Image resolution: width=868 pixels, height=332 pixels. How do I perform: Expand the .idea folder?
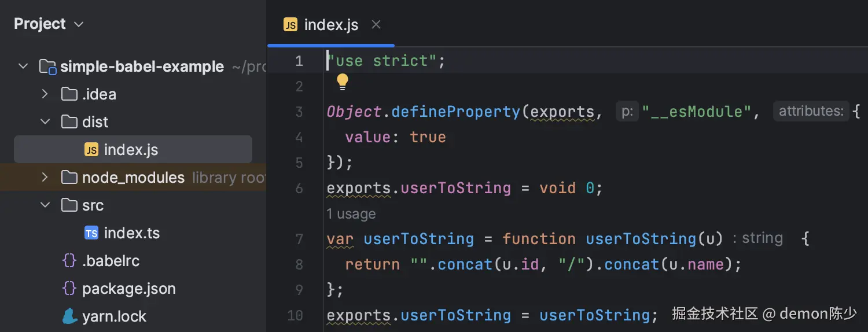[x=45, y=94]
